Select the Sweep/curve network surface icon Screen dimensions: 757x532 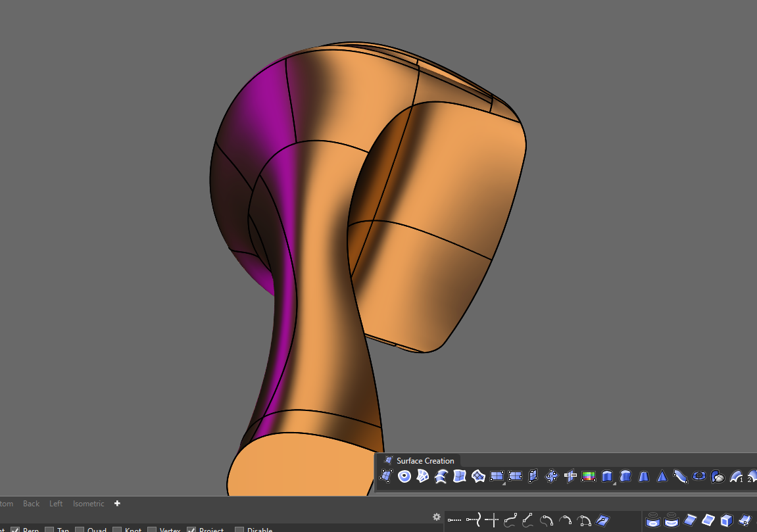tap(441, 477)
